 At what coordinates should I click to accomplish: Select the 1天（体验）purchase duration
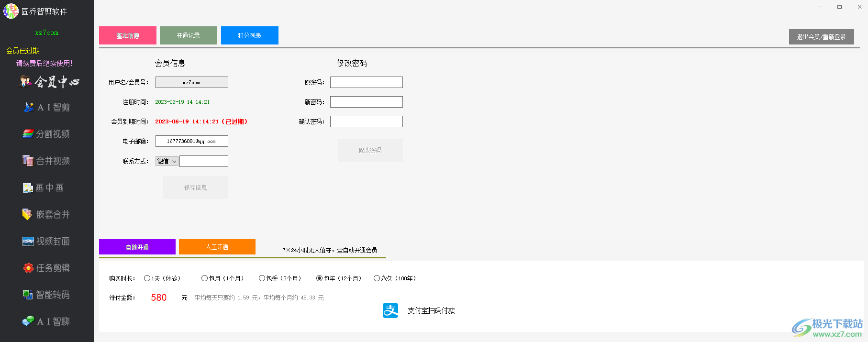[162, 278]
